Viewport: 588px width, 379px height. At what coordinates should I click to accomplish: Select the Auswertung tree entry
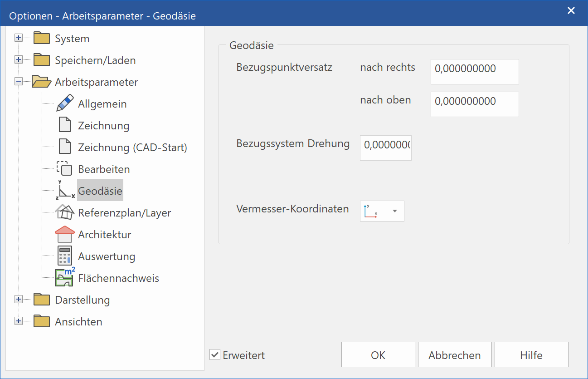tap(107, 256)
